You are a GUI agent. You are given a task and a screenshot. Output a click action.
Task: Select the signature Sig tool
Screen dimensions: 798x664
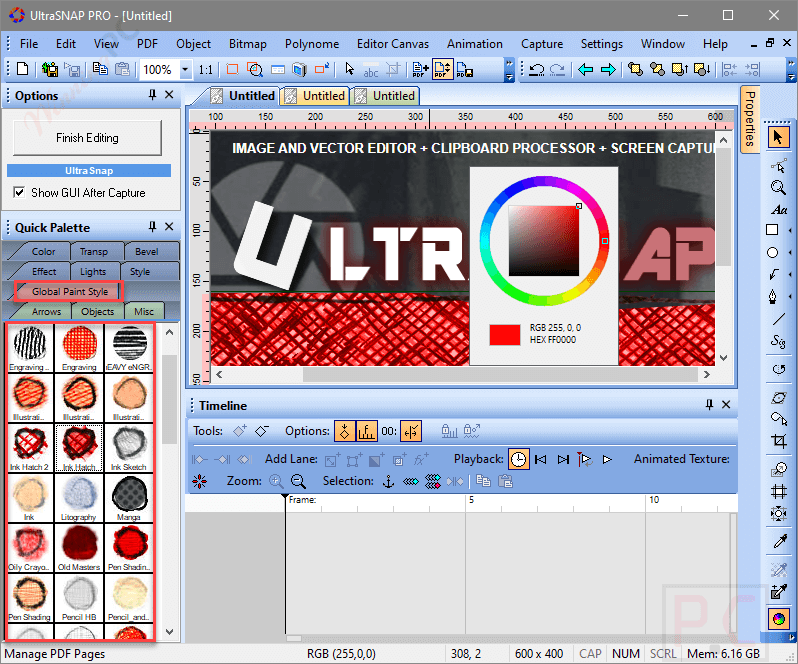coord(778,341)
